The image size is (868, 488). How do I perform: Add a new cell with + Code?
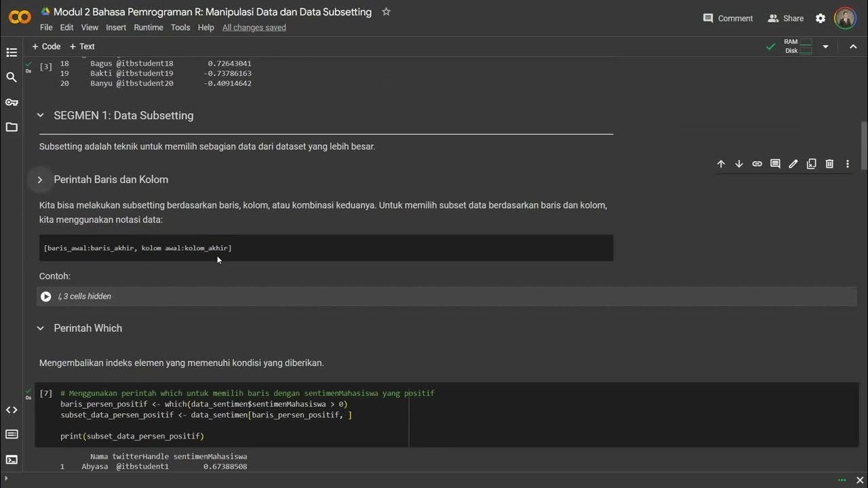point(46,47)
